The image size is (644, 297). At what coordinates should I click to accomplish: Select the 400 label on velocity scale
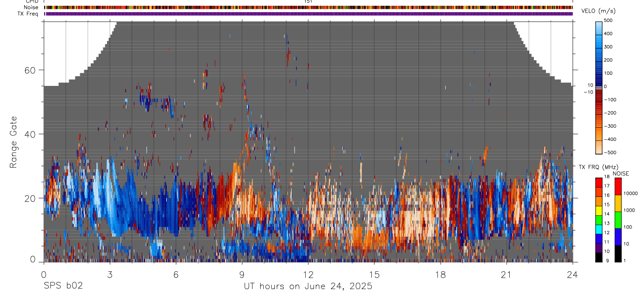[x=608, y=34]
